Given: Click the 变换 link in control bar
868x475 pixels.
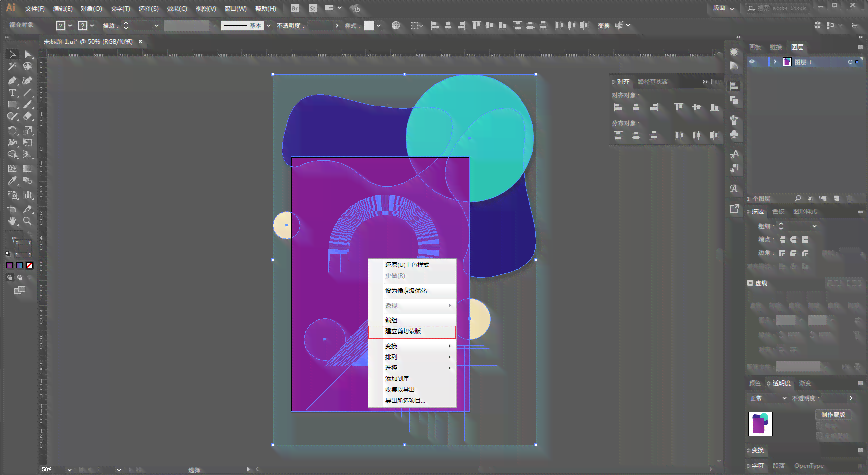Looking at the screenshot, I should 604,26.
